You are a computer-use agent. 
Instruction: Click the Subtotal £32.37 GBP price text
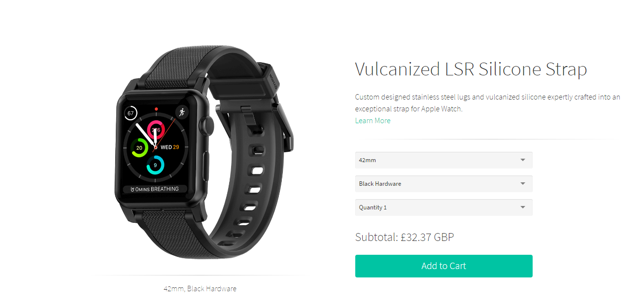point(405,237)
